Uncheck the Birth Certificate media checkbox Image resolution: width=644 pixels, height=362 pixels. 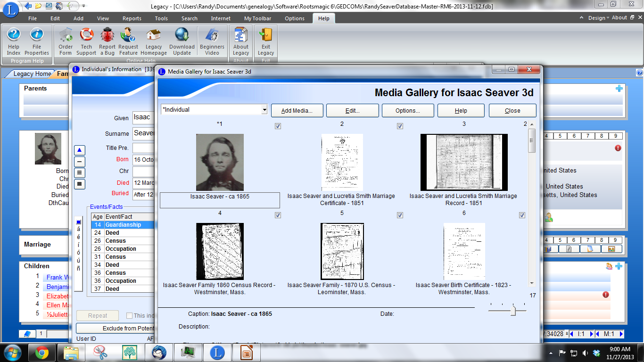tap(522, 214)
